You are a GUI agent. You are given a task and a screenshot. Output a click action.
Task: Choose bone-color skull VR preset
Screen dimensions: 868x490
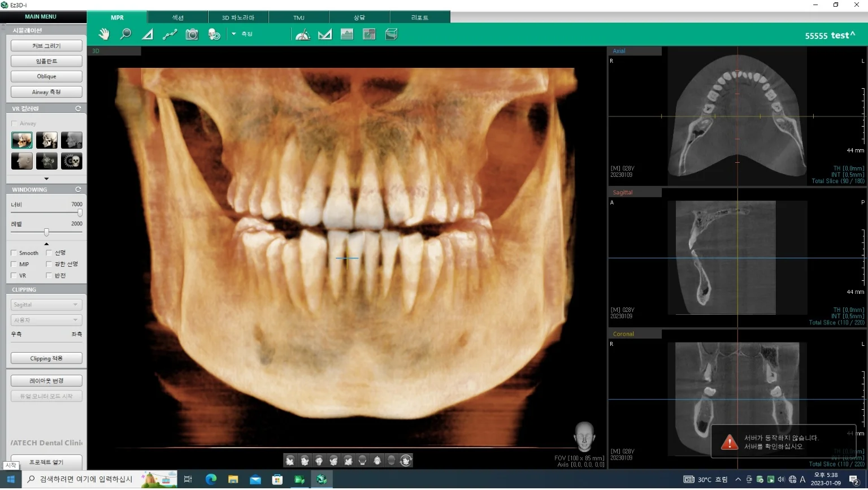(22, 140)
